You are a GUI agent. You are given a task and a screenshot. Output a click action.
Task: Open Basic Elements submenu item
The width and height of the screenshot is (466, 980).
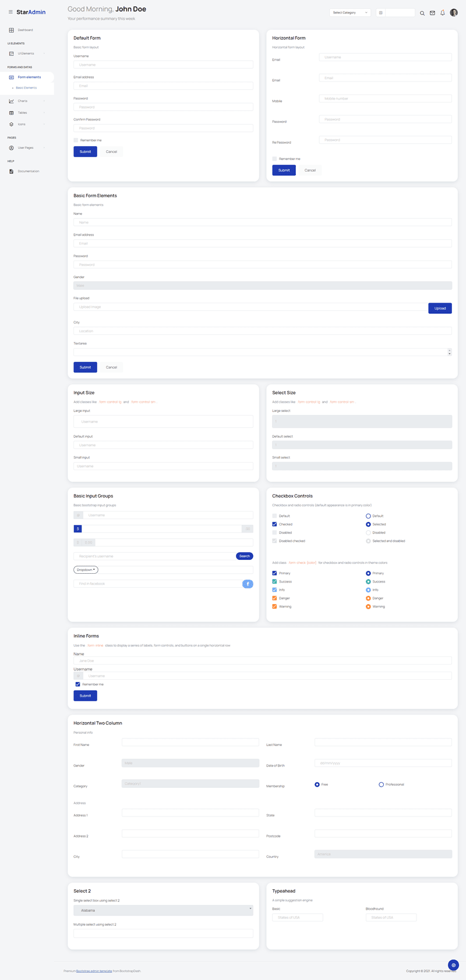click(x=26, y=88)
